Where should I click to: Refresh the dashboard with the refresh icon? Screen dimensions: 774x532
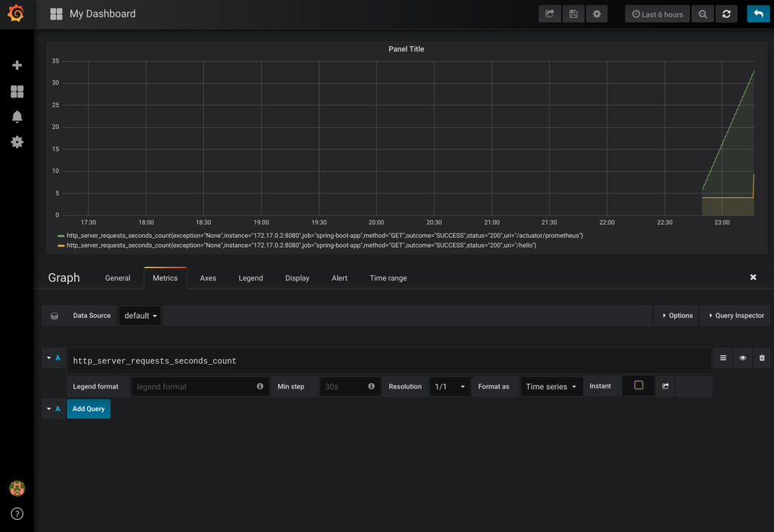726,14
